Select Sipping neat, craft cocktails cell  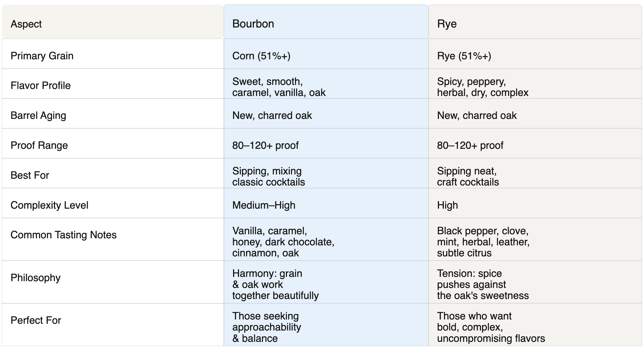click(468, 176)
